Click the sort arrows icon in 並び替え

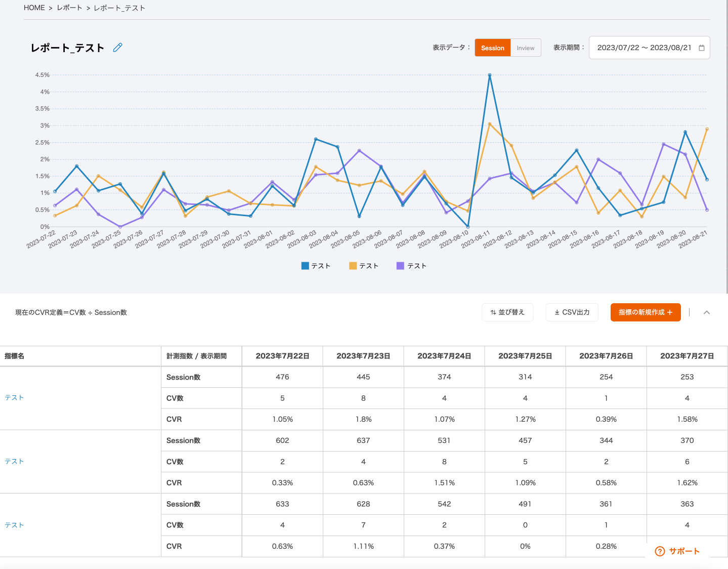[493, 312]
